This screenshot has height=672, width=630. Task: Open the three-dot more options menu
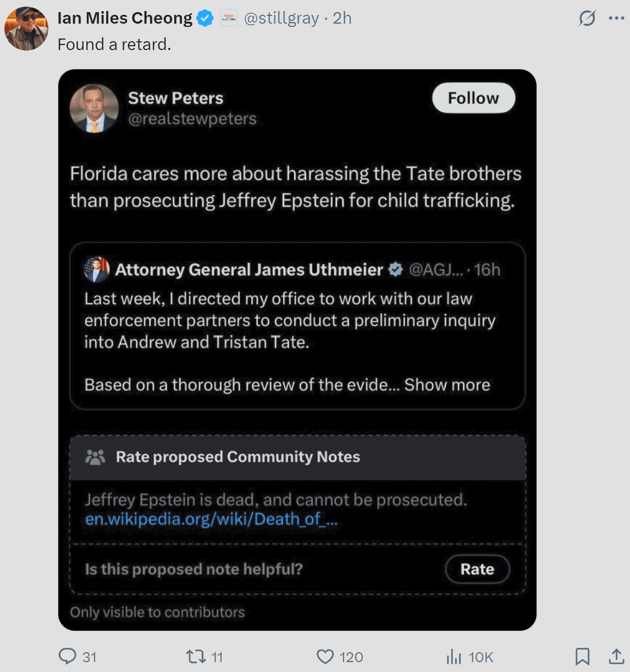616,18
